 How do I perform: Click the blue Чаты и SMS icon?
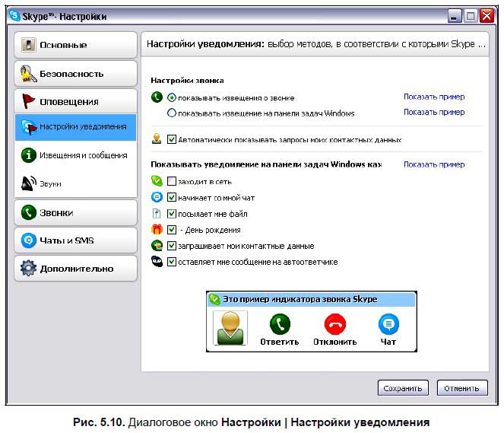pos(29,240)
